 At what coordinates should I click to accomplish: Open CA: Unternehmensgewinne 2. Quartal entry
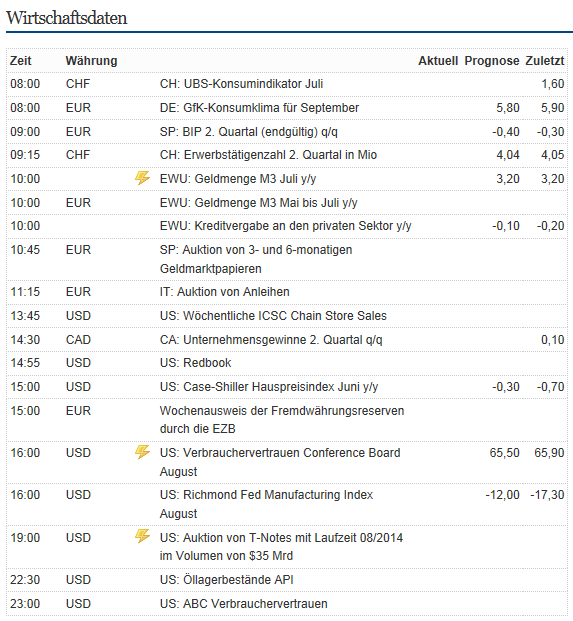(x=271, y=340)
